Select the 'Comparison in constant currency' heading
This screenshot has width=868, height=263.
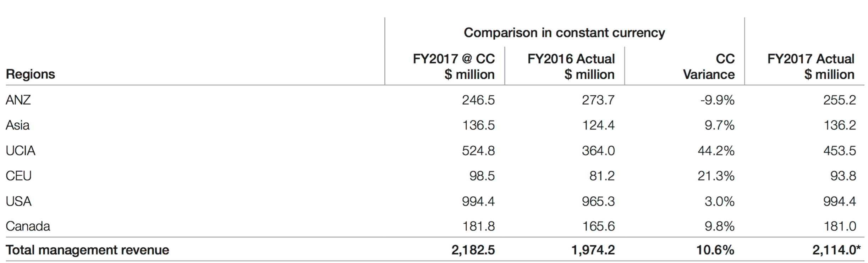click(564, 33)
